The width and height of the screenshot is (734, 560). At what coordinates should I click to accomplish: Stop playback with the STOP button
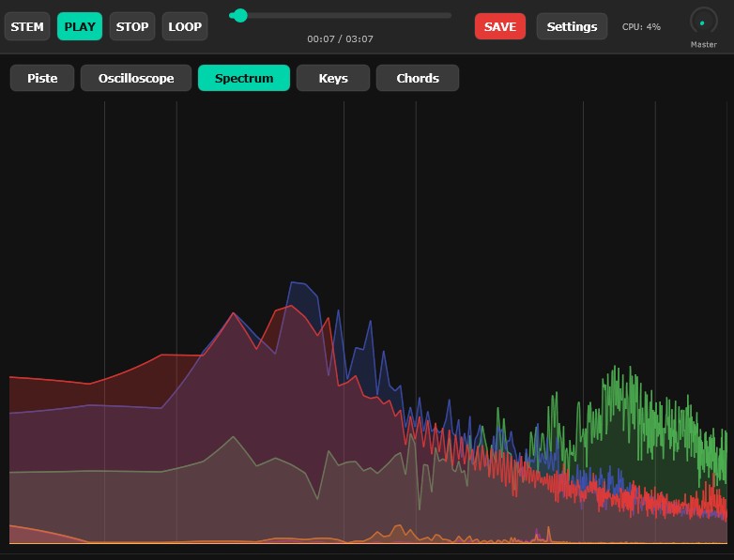click(132, 26)
